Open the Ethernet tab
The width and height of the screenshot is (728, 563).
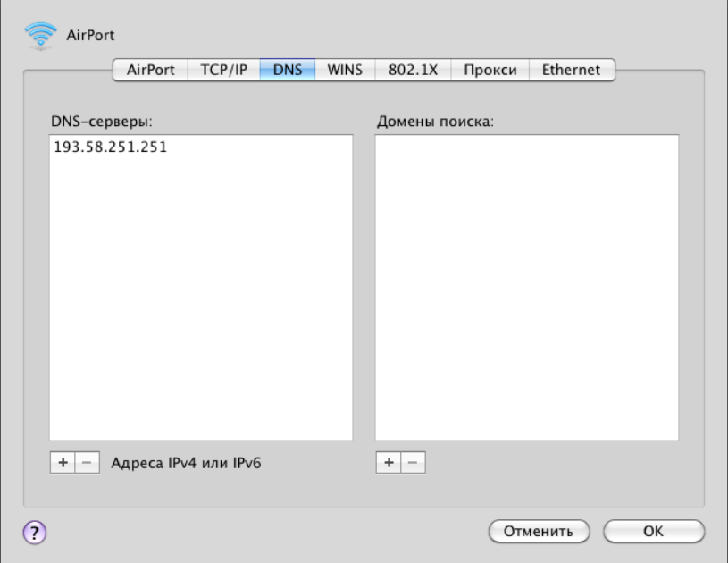(572, 71)
